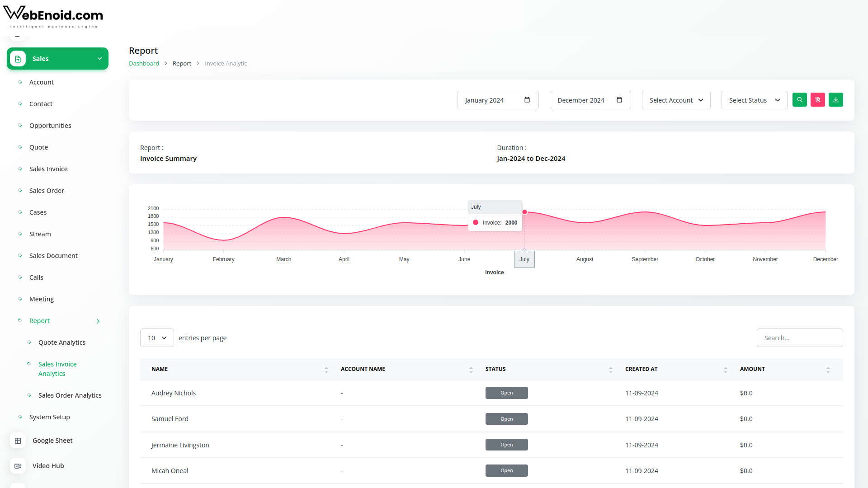868x488 pixels.
Task: Expand the Report submenu arrow
Action: (98, 321)
